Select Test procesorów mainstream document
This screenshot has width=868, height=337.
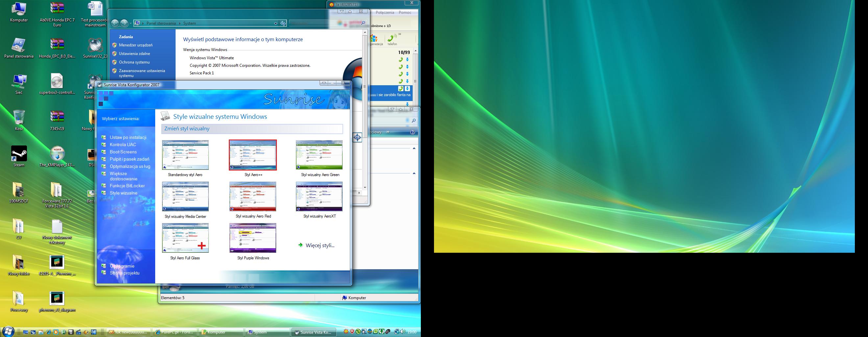[95, 14]
